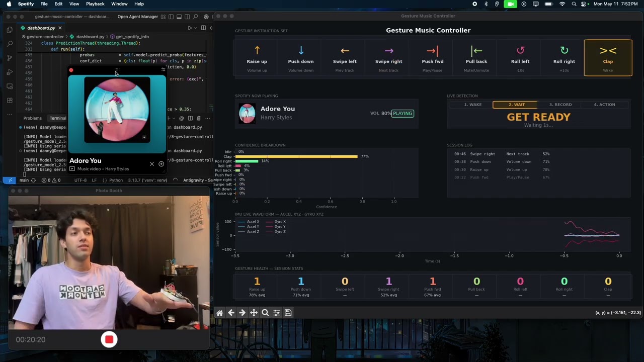Open the Run options dropdown beside the play icon
The image size is (644, 362).
click(x=195, y=28)
